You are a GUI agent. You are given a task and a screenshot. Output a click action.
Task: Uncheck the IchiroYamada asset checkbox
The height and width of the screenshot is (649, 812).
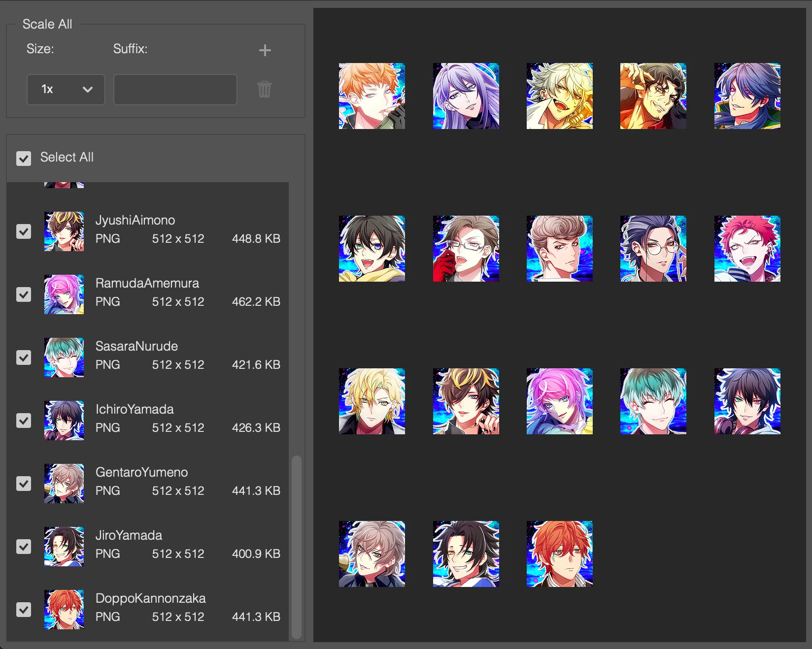[24, 421]
